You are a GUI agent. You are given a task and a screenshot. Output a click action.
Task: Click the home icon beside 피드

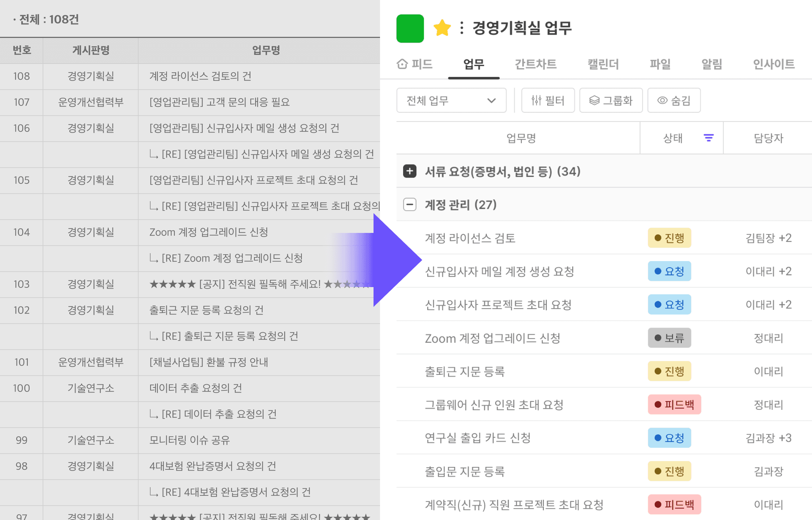[x=402, y=64]
